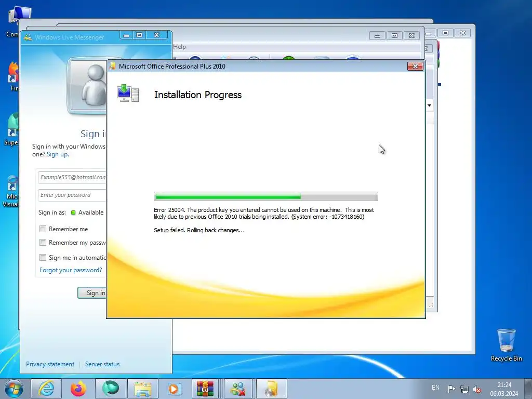The height and width of the screenshot is (399, 532).
Task: Enable the Remember my password checkbox
Action: pos(43,243)
